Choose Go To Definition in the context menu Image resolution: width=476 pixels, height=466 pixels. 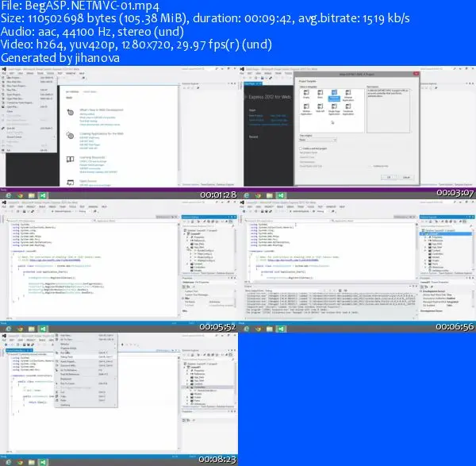pyautogui.click(x=86, y=370)
